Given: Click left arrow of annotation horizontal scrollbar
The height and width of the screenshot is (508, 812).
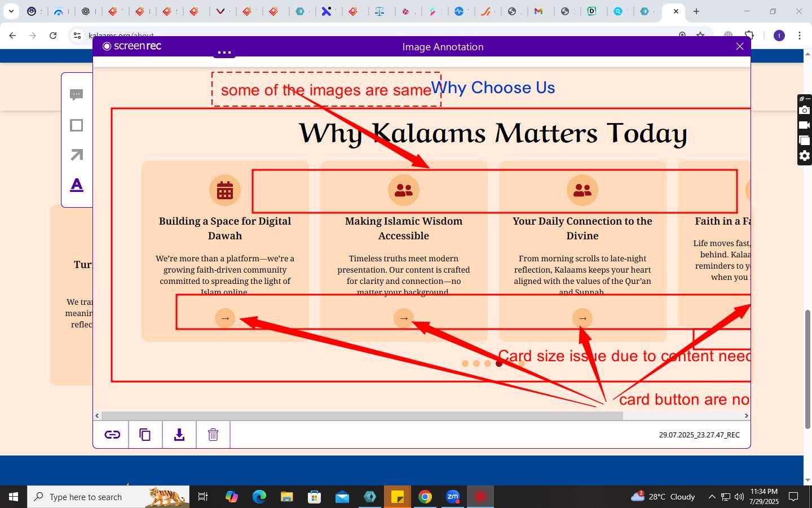Looking at the screenshot, I should point(97,415).
